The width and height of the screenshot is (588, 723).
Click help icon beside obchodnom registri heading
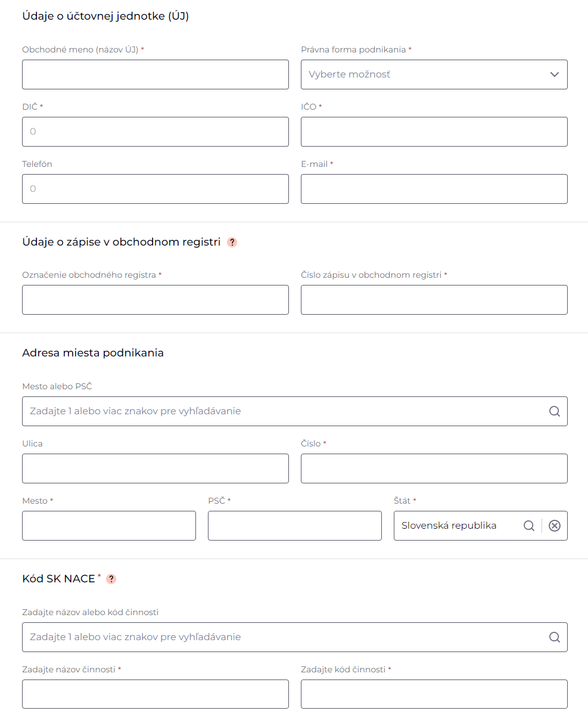[x=232, y=243]
